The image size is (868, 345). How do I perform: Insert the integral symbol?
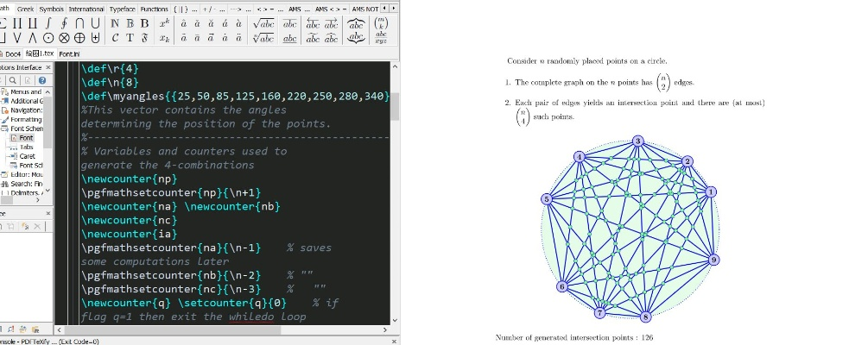[46, 22]
